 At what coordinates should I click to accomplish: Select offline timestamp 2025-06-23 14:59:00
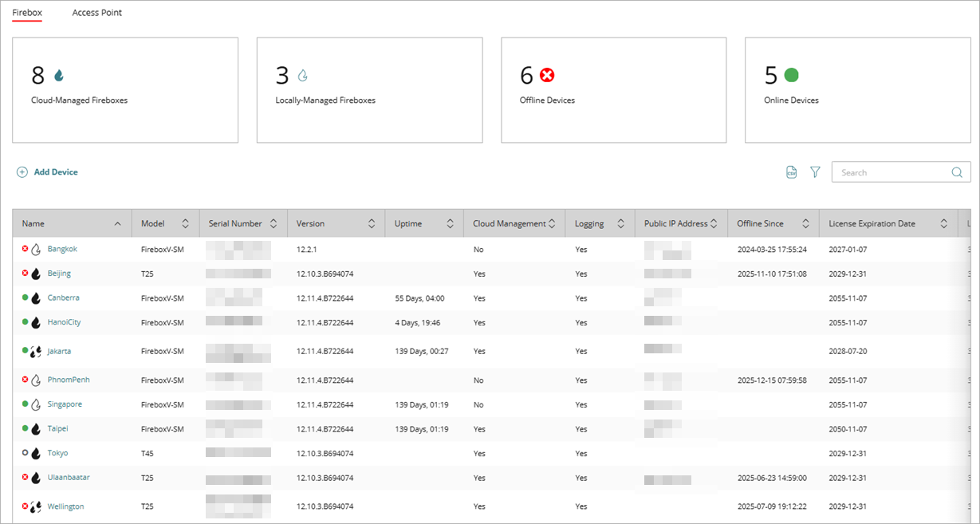click(x=772, y=479)
